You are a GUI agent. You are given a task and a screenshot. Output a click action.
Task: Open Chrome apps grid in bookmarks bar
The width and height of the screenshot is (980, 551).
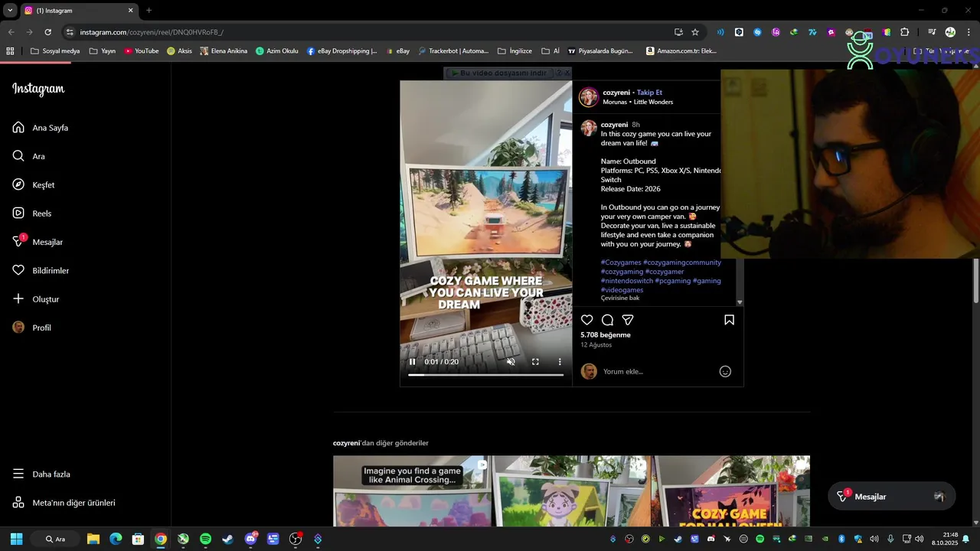click(10, 51)
